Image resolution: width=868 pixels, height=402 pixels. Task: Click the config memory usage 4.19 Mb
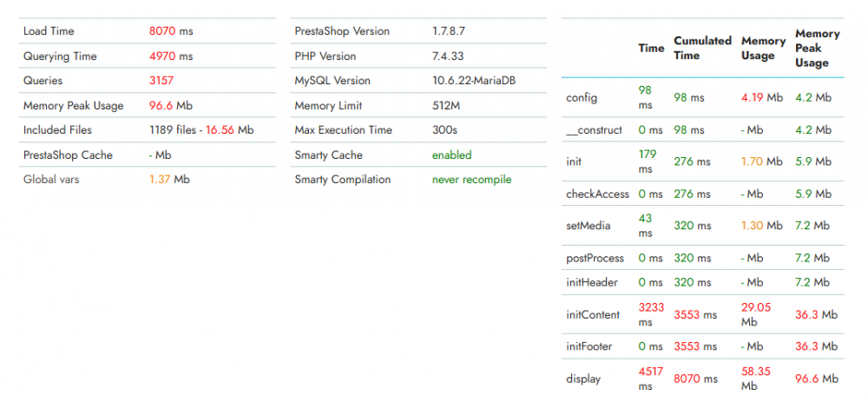(x=762, y=97)
